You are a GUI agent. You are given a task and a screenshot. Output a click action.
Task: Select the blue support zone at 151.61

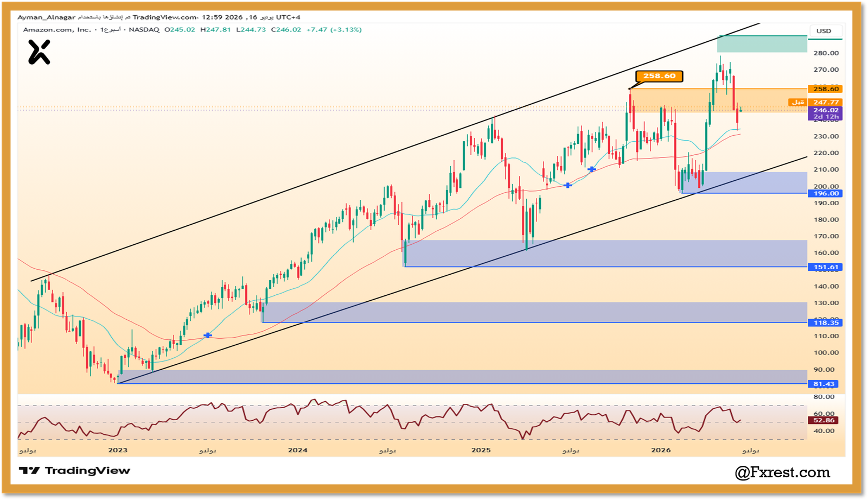tap(605, 254)
